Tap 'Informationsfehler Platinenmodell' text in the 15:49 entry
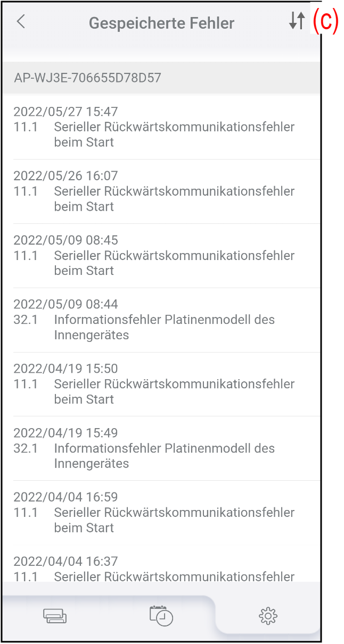 click(164, 448)
